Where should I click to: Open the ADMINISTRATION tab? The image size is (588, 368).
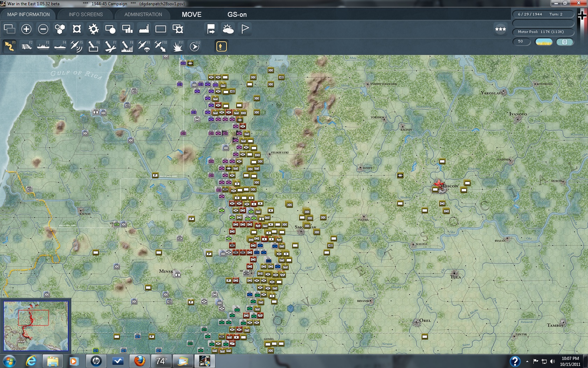point(143,14)
